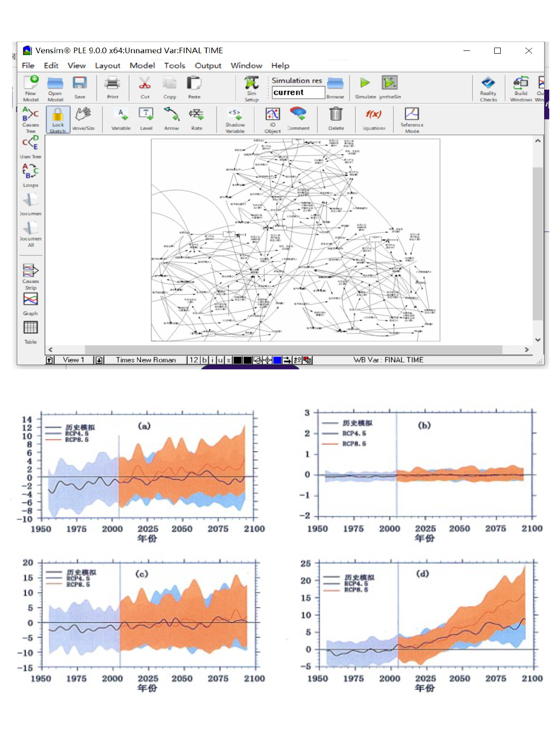Open the Equations editor

pos(374,119)
